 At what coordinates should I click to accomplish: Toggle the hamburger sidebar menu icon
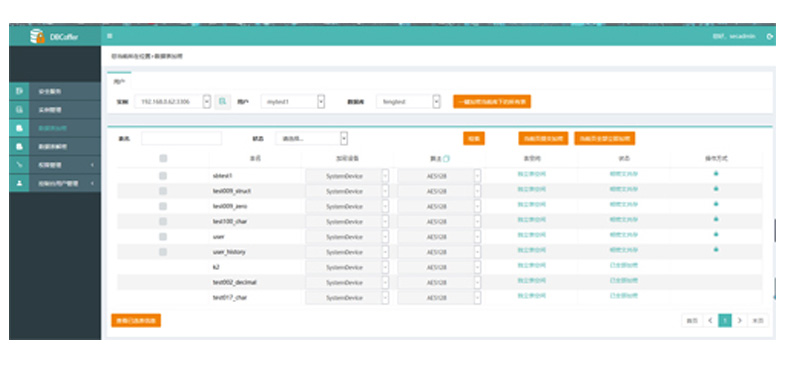coord(110,36)
